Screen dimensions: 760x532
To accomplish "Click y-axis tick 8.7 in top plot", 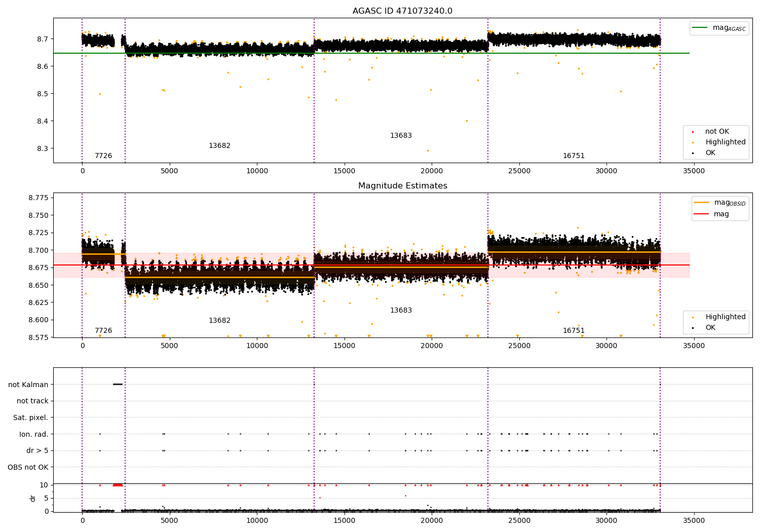I will (x=43, y=39).
